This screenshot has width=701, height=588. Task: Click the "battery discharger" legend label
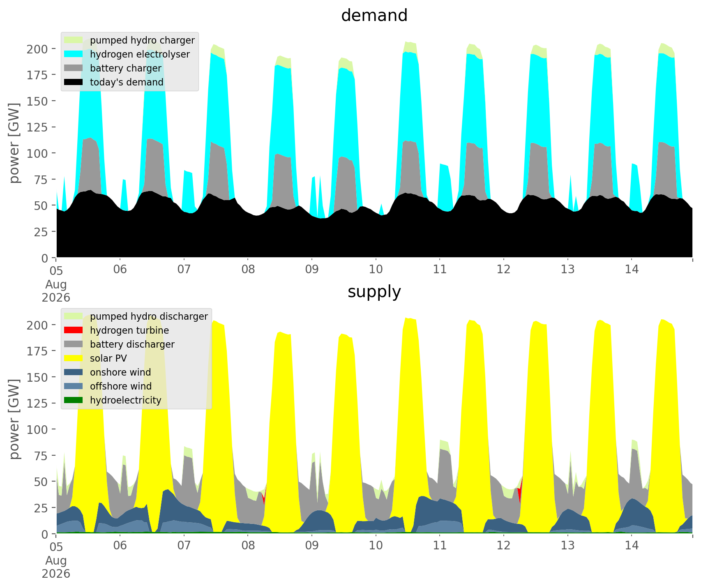click(x=132, y=344)
